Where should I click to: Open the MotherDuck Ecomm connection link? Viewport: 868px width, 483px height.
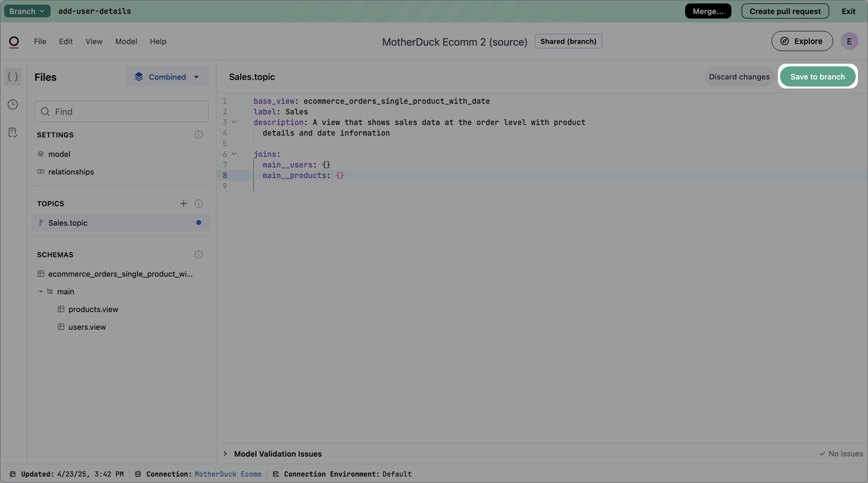click(x=227, y=474)
